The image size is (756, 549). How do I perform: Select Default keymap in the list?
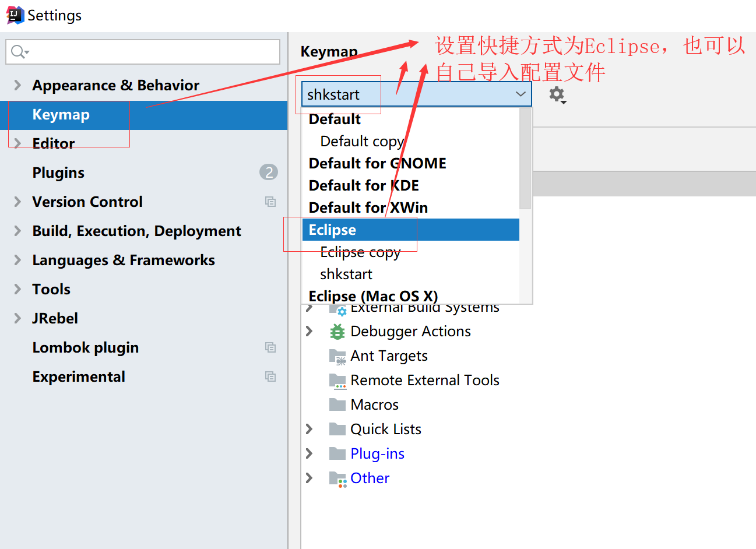411,119
